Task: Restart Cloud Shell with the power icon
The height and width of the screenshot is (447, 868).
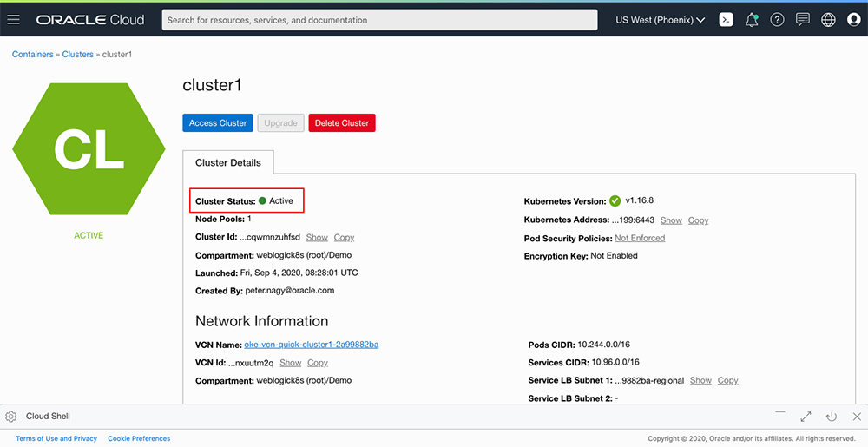Action: (831, 417)
